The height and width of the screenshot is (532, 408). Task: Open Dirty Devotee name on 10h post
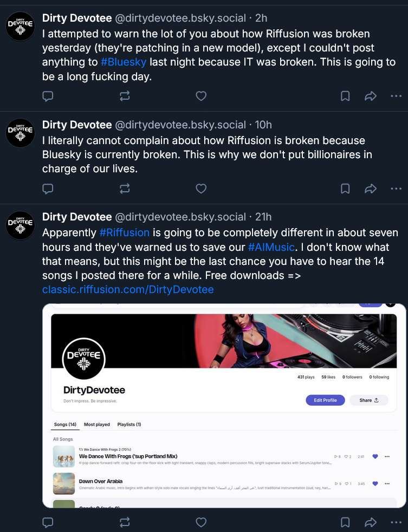[77, 125]
